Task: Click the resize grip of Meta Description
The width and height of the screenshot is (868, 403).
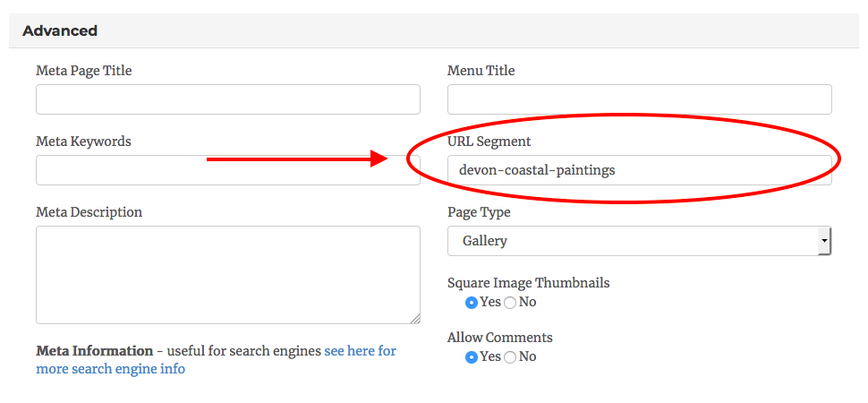Action: tap(415, 319)
